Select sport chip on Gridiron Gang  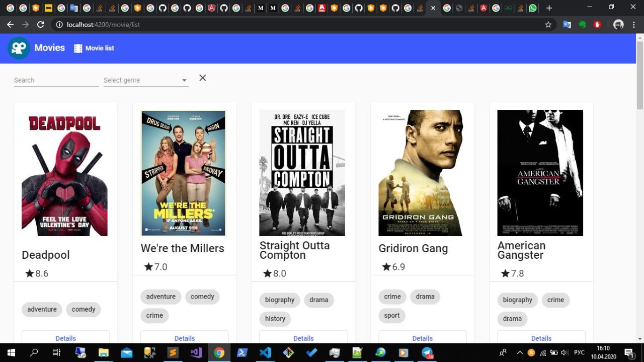[392, 315]
